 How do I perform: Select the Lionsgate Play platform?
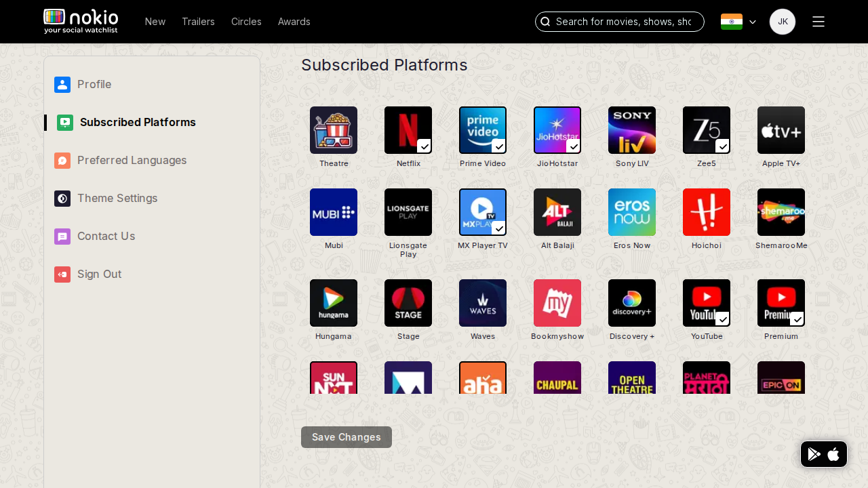[x=408, y=212]
